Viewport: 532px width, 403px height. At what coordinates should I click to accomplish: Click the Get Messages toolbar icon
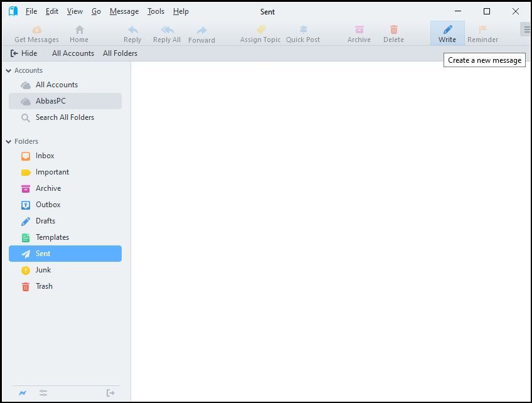click(x=36, y=30)
